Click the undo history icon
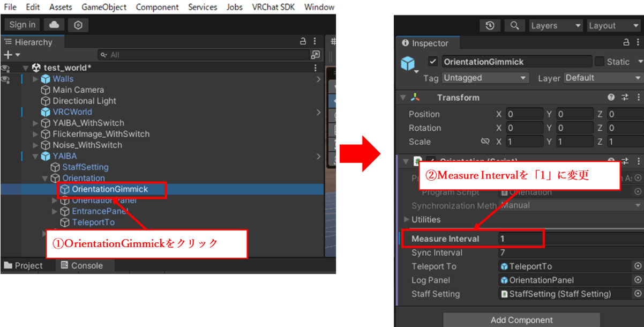 coord(490,26)
